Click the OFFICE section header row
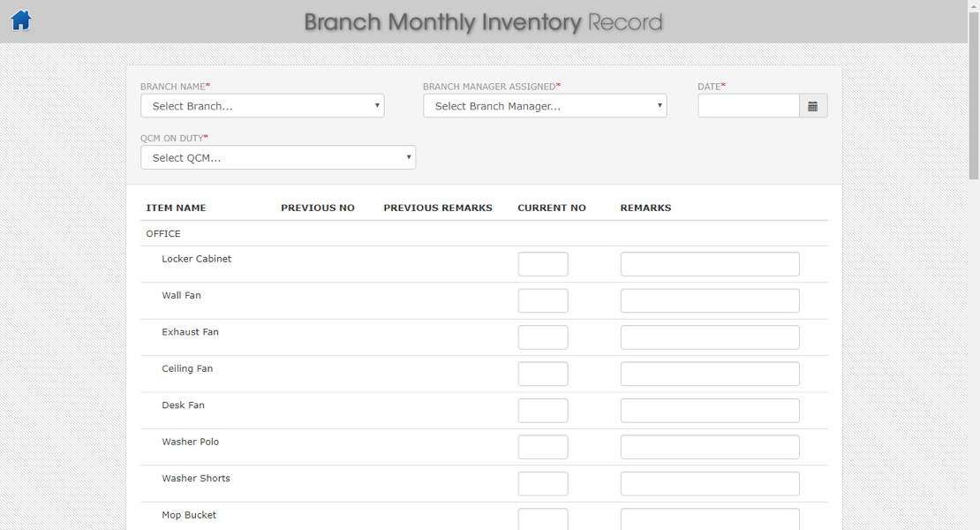The image size is (980, 530). (x=163, y=233)
